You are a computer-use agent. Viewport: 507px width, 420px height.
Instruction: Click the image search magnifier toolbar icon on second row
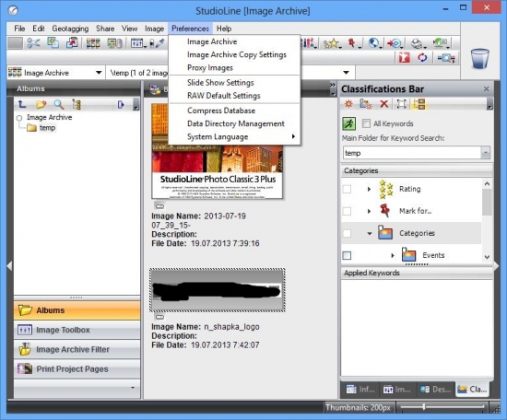click(446, 58)
